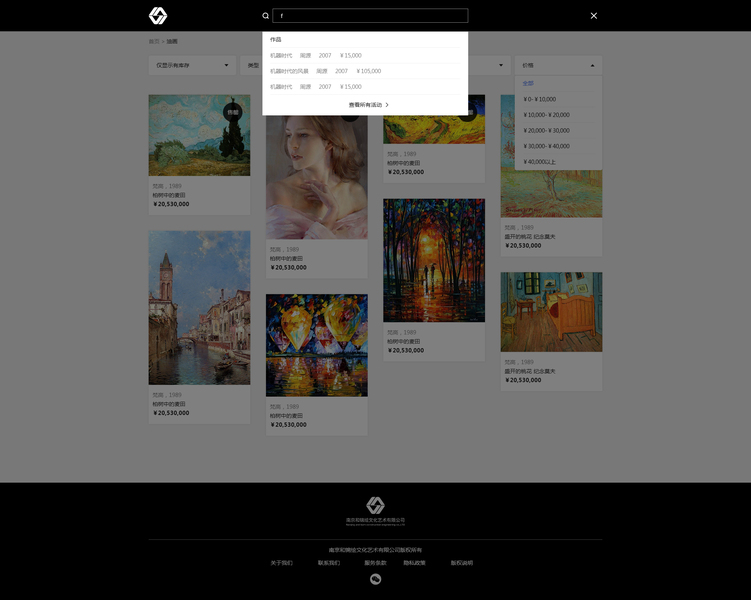
Task: Focus the search input field
Action: pos(370,16)
